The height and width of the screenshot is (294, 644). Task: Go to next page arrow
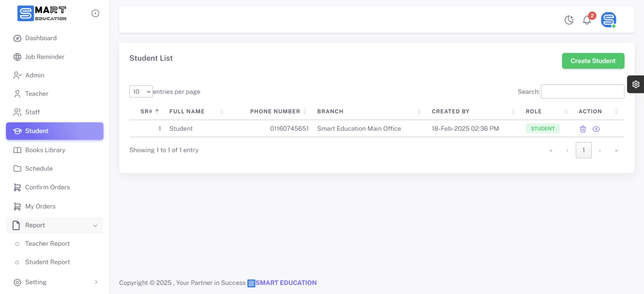[x=600, y=150]
